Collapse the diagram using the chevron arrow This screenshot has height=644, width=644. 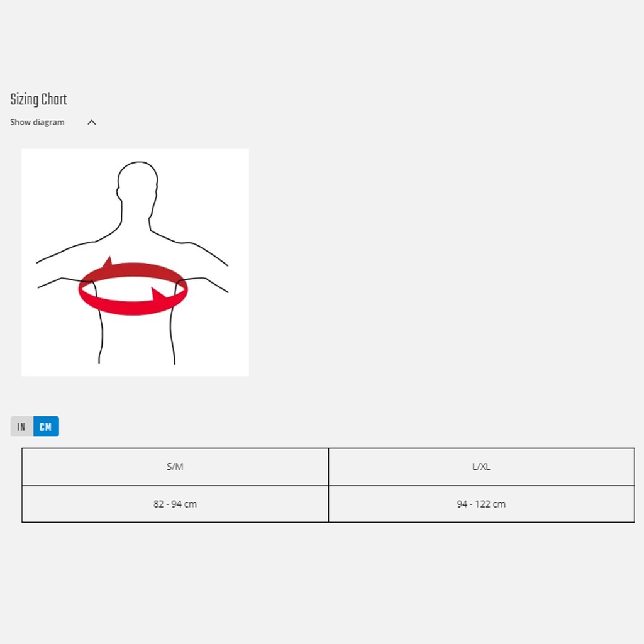92,123
